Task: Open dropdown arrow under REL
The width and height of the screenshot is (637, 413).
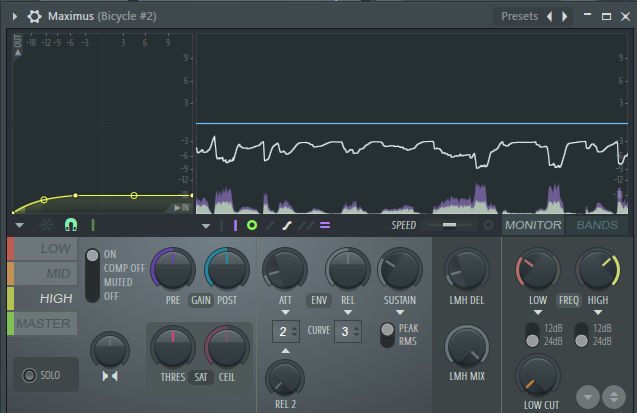Action: [x=348, y=313]
